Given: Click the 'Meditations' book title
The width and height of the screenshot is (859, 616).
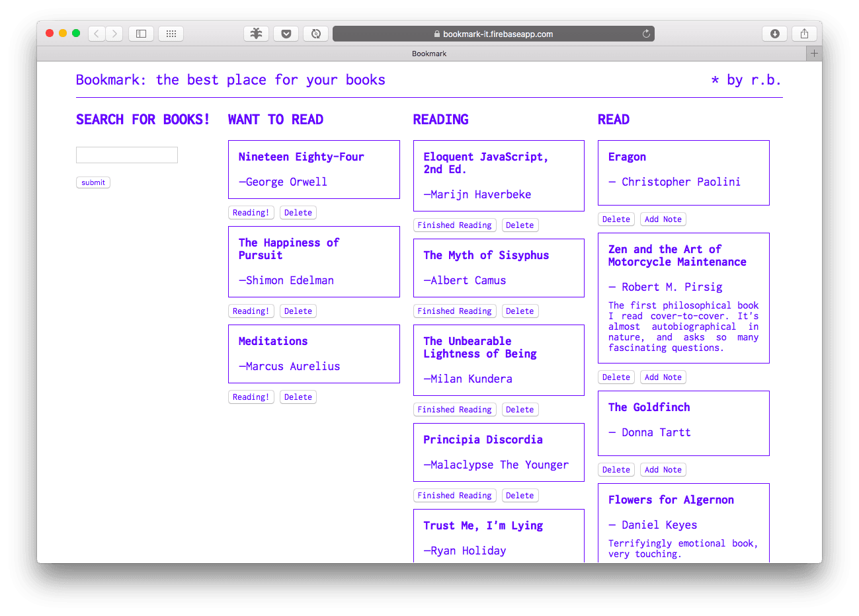Looking at the screenshot, I should pos(273,341).
